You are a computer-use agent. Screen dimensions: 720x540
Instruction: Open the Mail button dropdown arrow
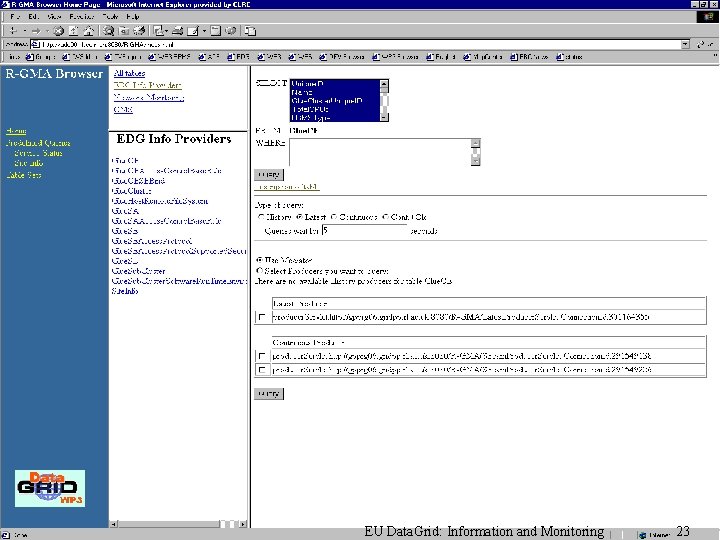click(166, 31)
